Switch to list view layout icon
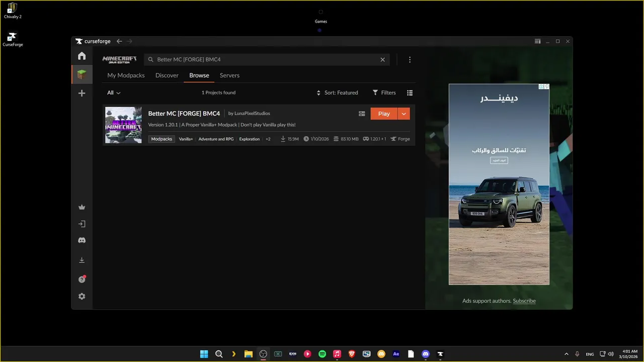This screenshot has width=644, height=362. [410, 93]
